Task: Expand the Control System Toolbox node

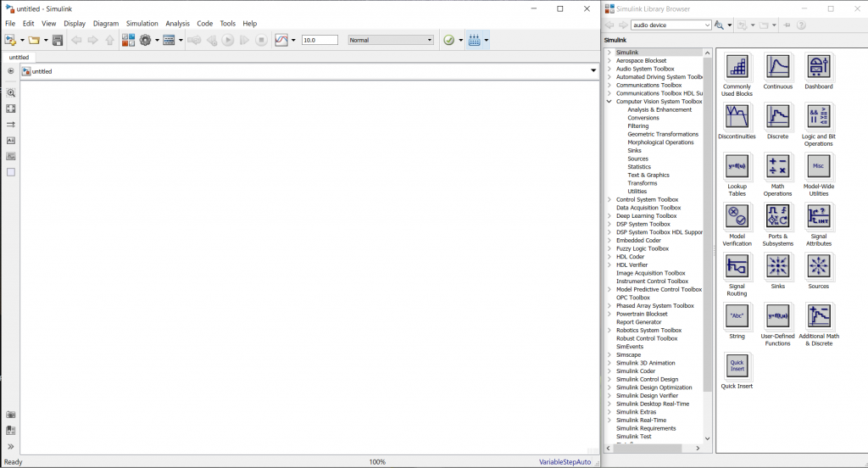Action: pyautogui.click(x=609, y=199)
